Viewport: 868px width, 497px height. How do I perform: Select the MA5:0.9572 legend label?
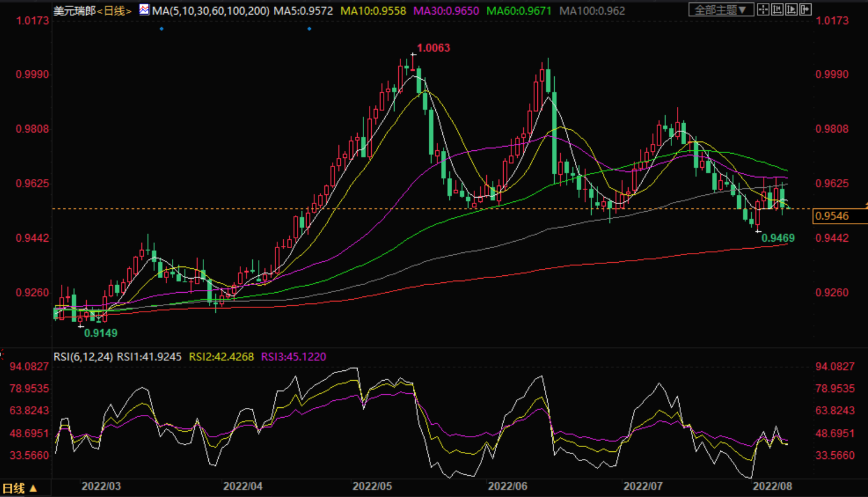coord(303,11)
